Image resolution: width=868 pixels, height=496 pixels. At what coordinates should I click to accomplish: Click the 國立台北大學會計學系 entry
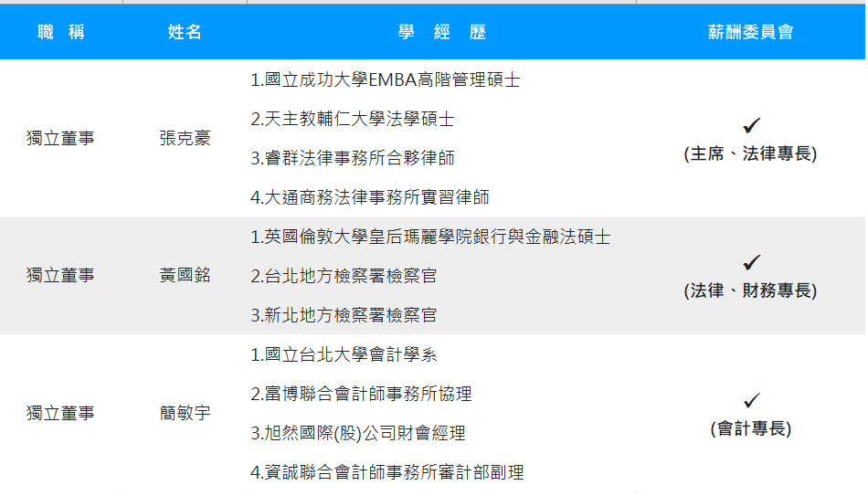tap(344, 354)
